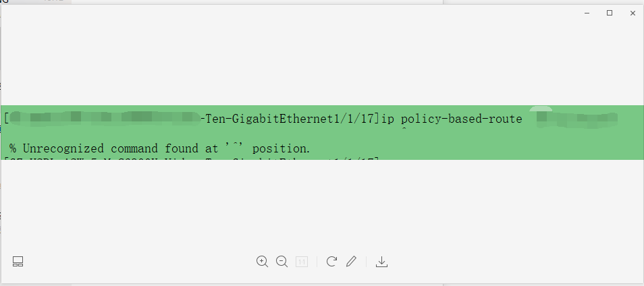This screenshot has width=644, height=286.
Task: Maximize the image viewer window
Action: [x=610, y=13]
